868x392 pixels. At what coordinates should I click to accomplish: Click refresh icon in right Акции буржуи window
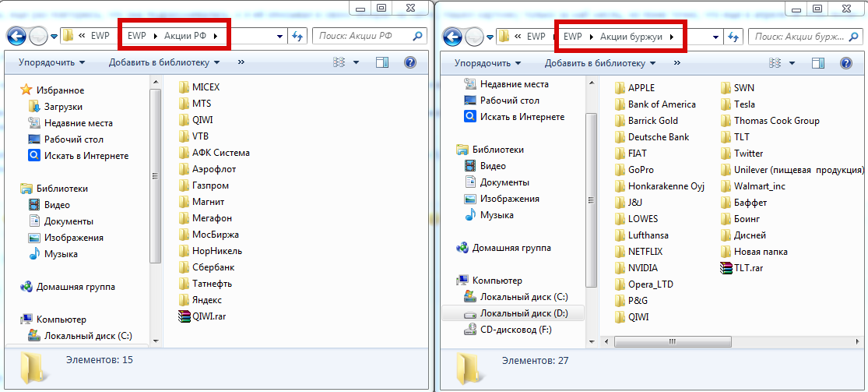[x=734, y=37]
